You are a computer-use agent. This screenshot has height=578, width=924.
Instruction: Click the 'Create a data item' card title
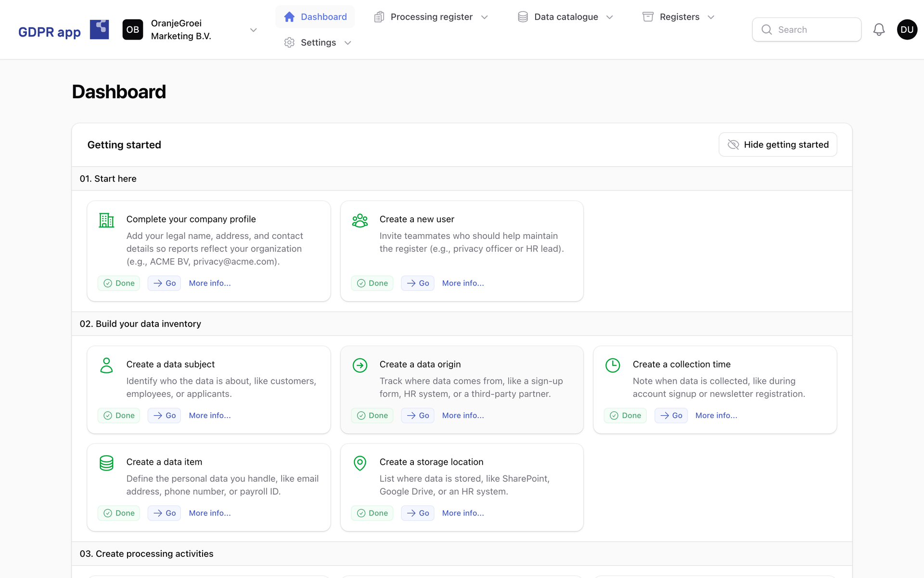[164, 462]
